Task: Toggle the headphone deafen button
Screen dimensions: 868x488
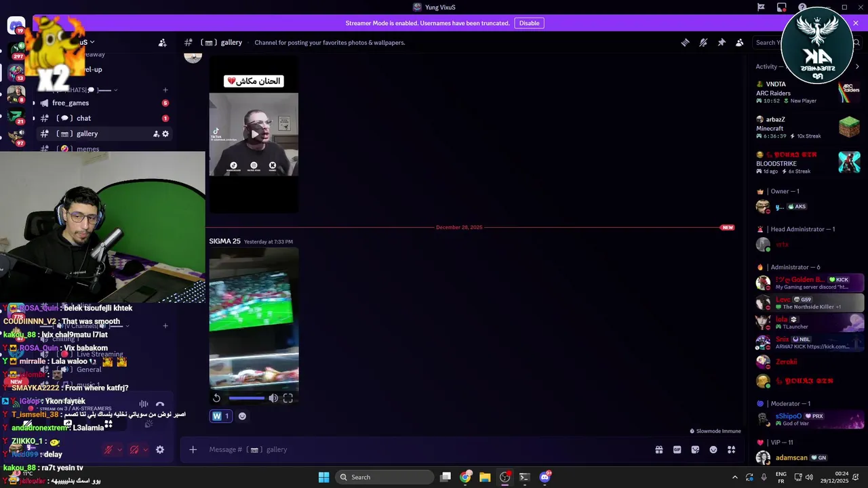Action: (134, 449)
